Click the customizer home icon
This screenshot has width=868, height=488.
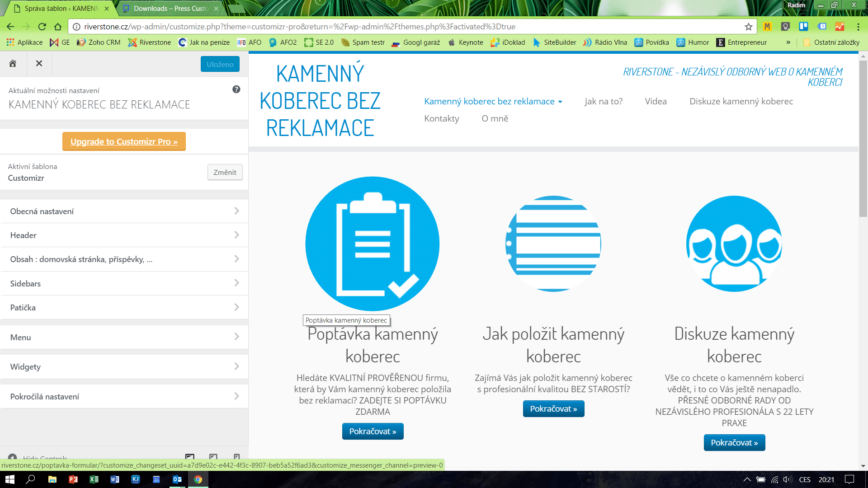[13, 64]
